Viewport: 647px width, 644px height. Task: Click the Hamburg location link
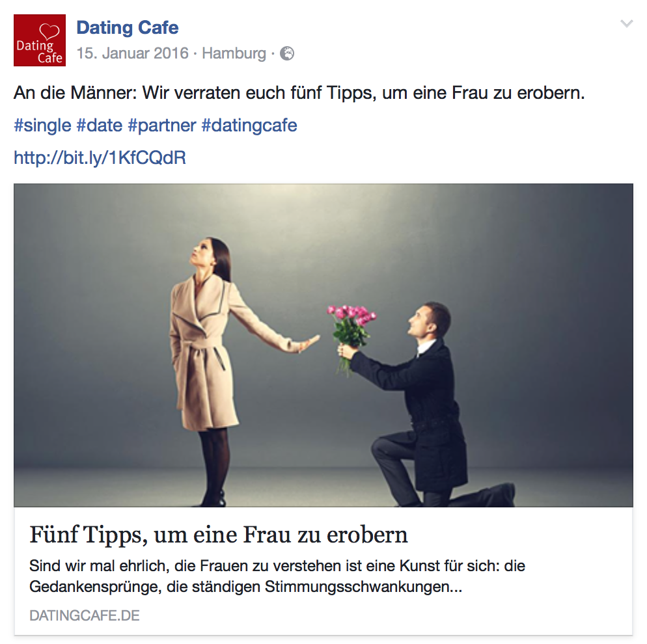pos(234,53)
